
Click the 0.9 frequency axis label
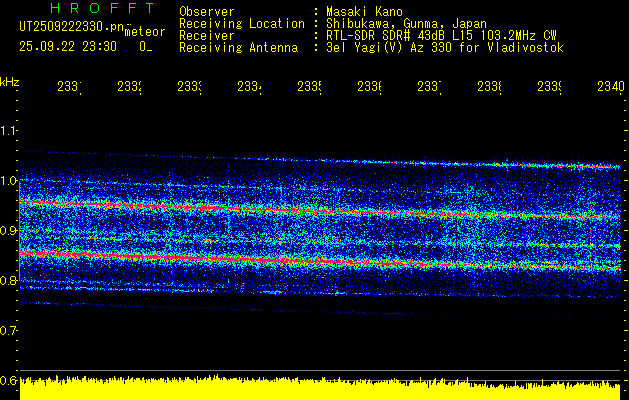[8, 230]
